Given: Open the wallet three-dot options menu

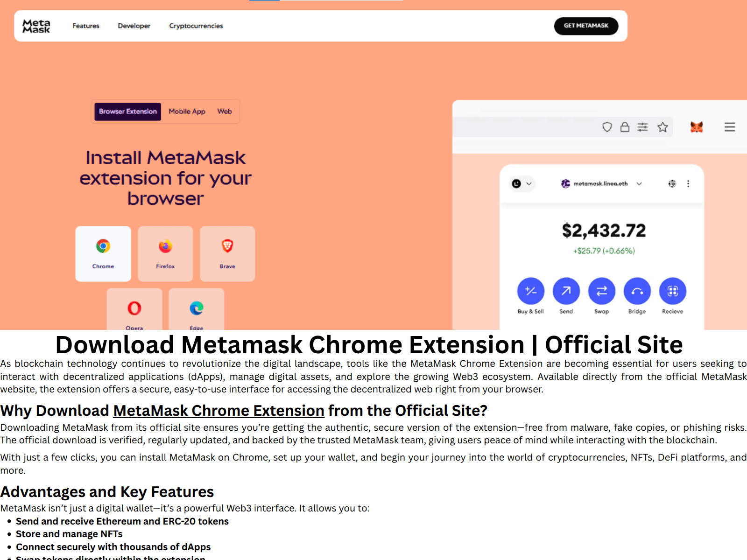Looking at the screenshot, I should click(x=688, y=184).
